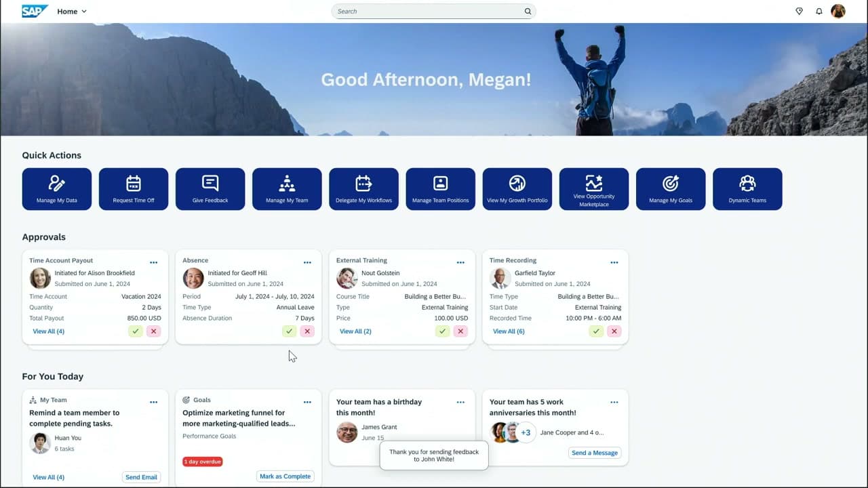Screen dimensions: 868x488
Task: Click James Grant's avatar
Action: 347,432
